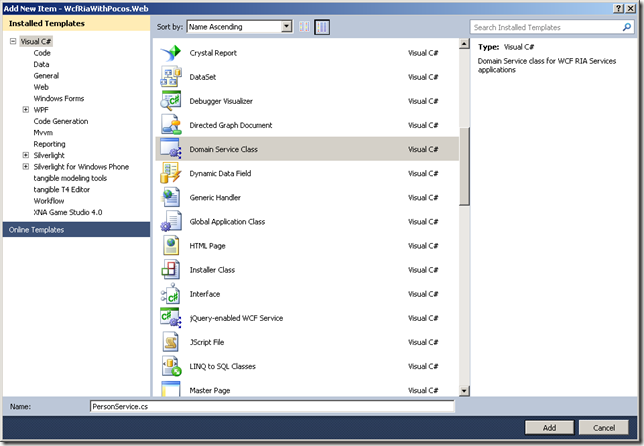Open the Sort by dropdown

click(286, 27)
